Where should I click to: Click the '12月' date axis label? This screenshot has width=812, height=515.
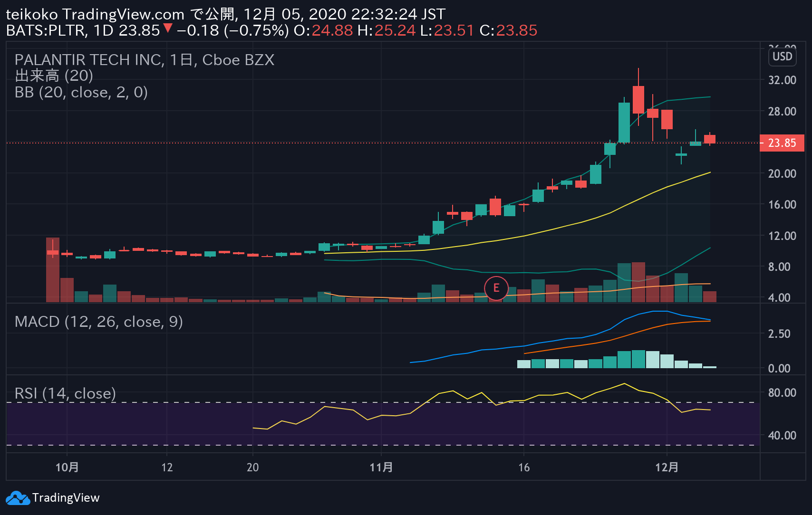point(667,467)
